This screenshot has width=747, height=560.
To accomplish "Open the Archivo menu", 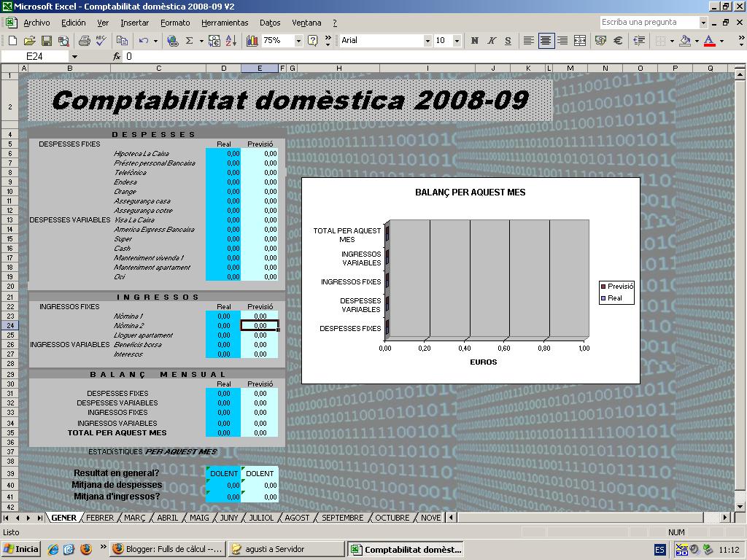I will click(x=36, y=23).
